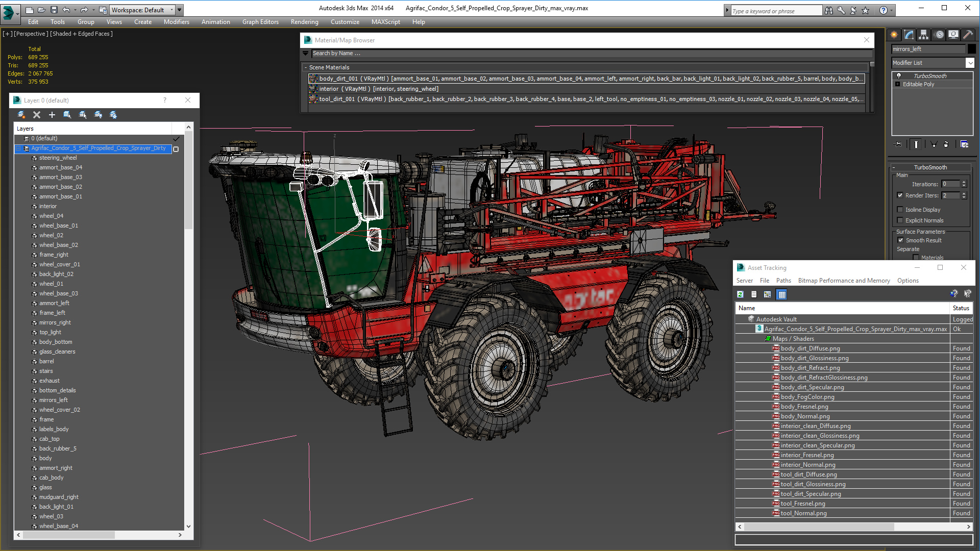Open the MAXScript menu
Viewport: 980px width, 551px height.
386,22
